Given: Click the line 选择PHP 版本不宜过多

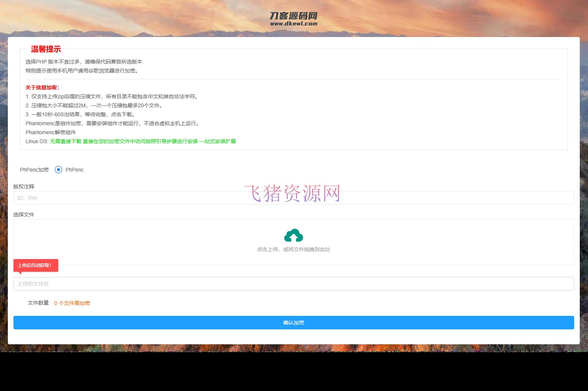Looking at the screenshot, I should (x=84, y=62).
